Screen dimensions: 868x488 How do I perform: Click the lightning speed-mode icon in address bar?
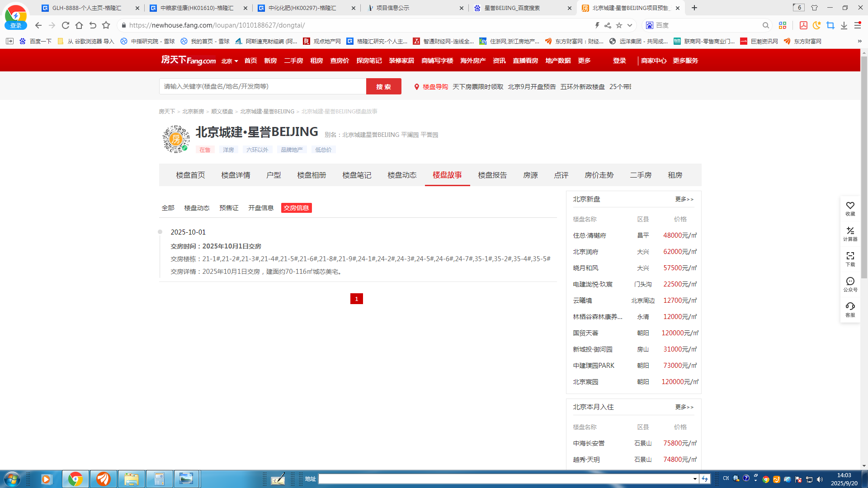tap(597, 25)
